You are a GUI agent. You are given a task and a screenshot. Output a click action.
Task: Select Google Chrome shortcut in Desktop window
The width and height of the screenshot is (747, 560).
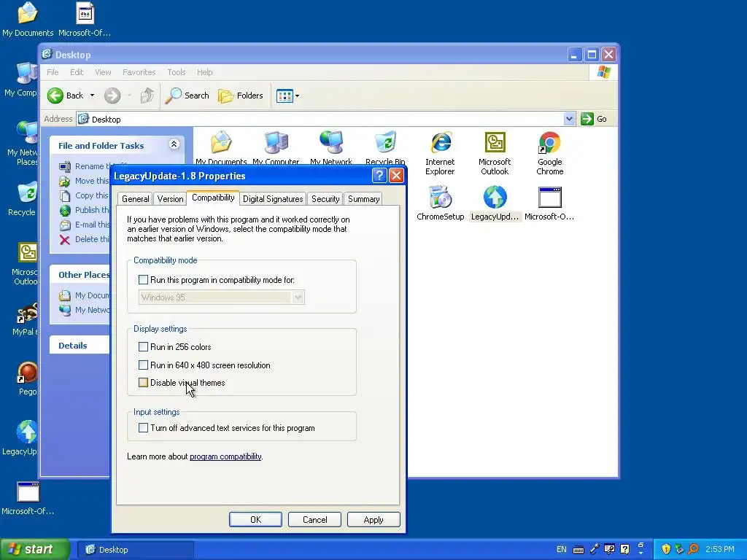coord(550,153)
